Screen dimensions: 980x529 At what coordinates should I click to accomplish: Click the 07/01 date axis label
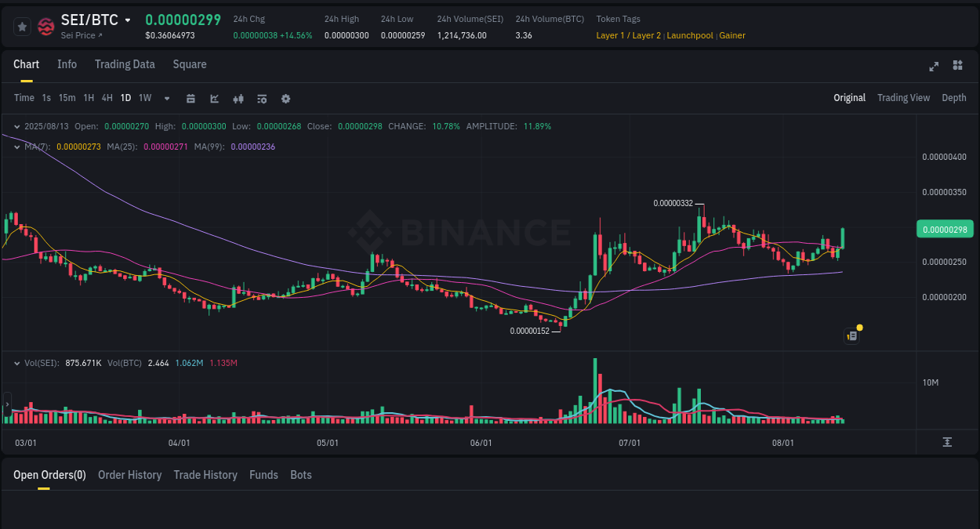(x=630, y=443)
